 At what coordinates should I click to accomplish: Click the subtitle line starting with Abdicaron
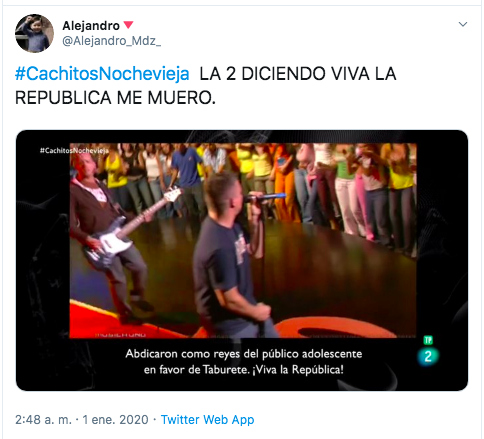(x=244, y=354)
